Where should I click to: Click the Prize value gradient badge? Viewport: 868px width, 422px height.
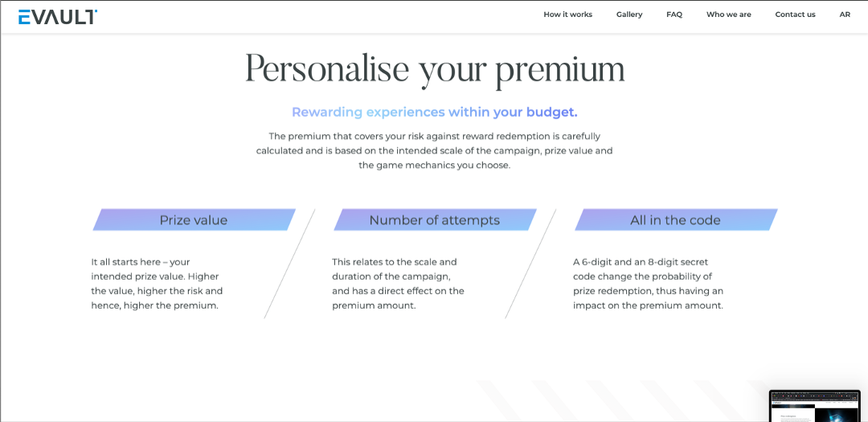(x=194, y=220)
